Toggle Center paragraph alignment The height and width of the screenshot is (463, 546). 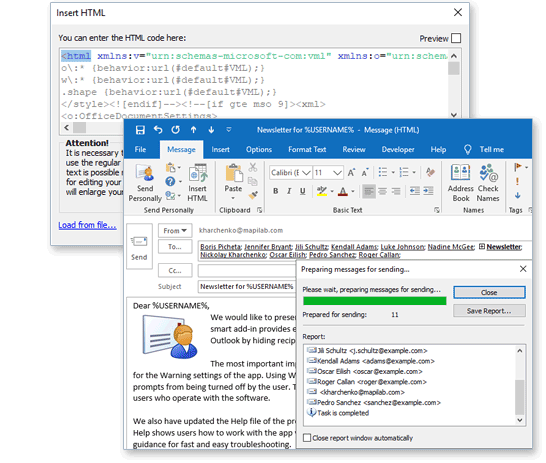pyautogui.click(x=382, y=191)
